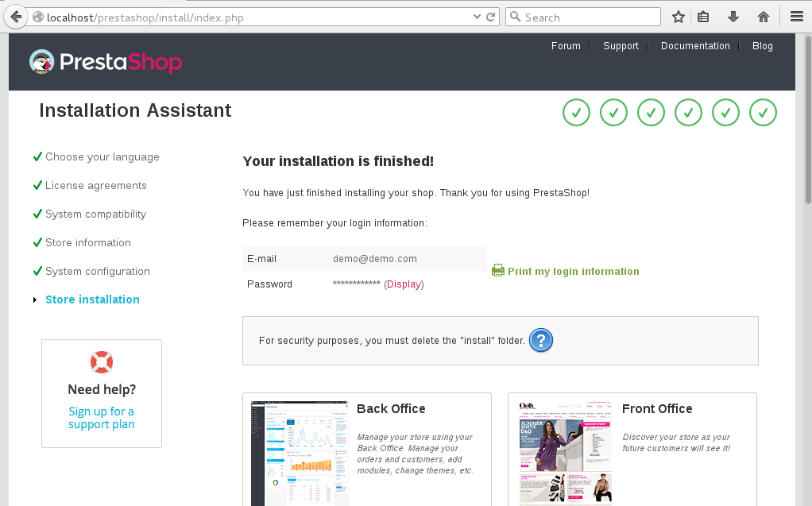Click the last green step check circle
Screen dimensions: 812x506
(x=763, y=112)
